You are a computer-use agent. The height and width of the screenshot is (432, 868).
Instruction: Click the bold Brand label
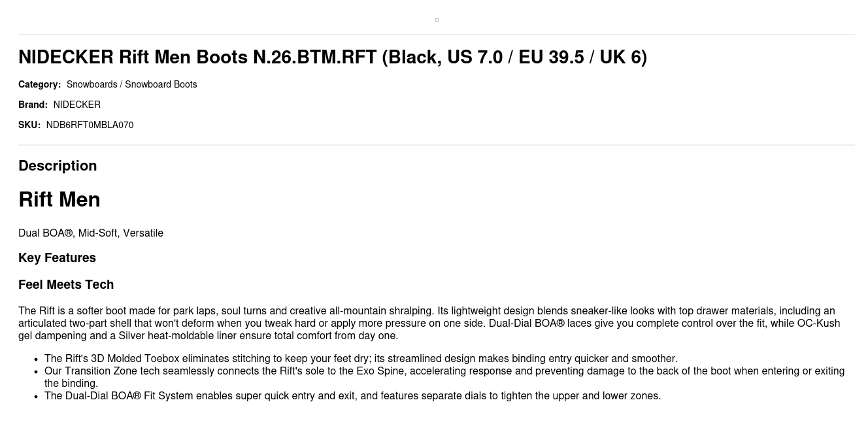[33, 105]
